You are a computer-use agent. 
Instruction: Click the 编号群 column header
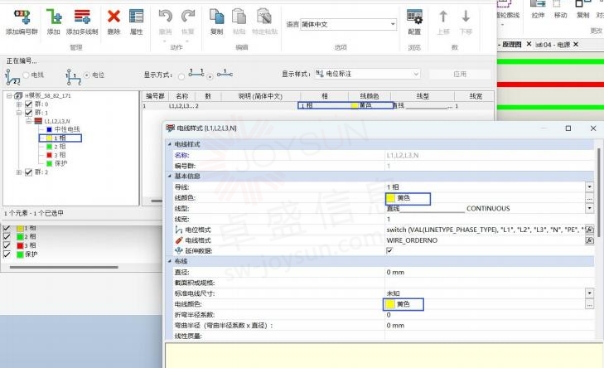(x=155, y=96)
